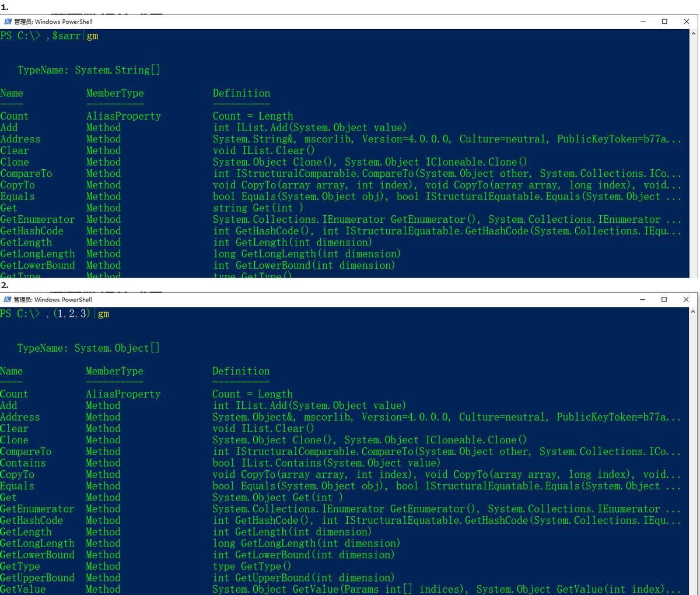Maximize the PowerShell window showing System.String[]
The width and height of the screenshot is (700, 595).
[x=664, y=22]
